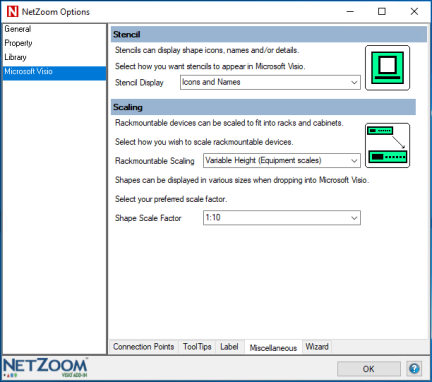Image resolution: width=432 pixels, height=382 pixels.
Task: Select Microsoft Visio in the left list
Action: [x=55, y=73]
